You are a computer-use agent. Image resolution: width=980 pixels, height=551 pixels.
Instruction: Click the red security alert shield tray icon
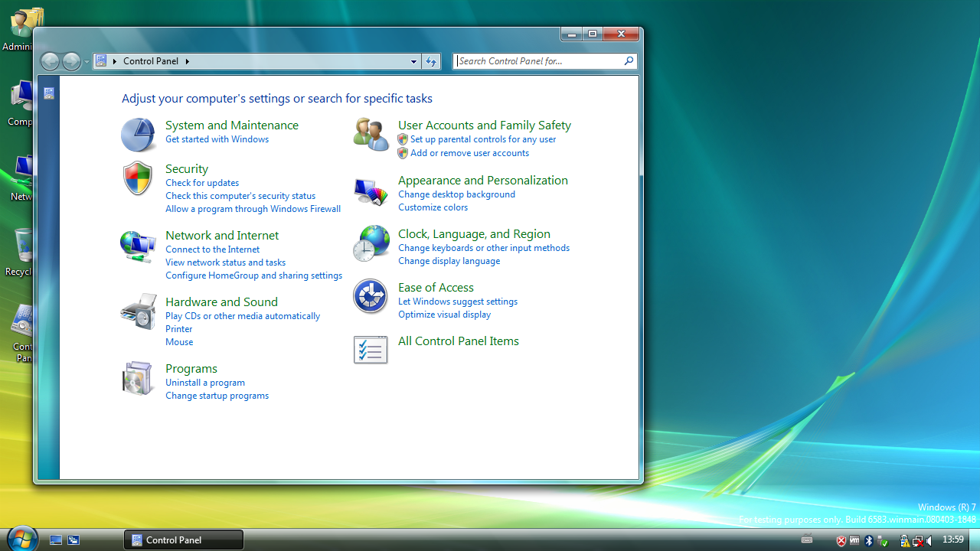point(841,540)
